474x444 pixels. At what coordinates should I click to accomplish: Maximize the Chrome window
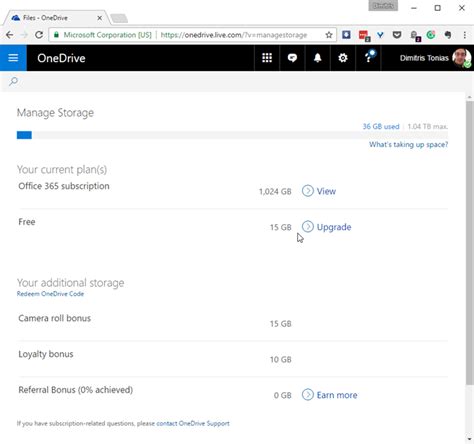pos(438,8)
